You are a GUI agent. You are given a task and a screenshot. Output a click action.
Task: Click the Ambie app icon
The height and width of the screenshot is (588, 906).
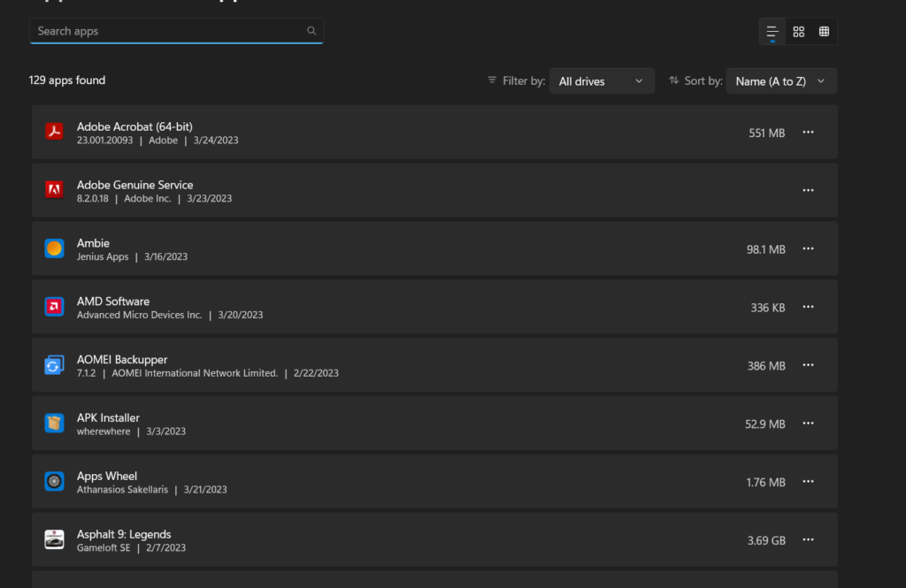tap(54, 248)
